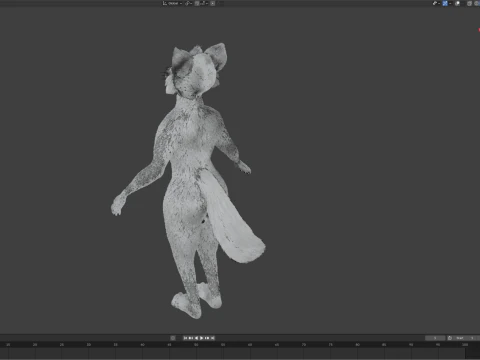Toggle the preview range clock icon
This screenshot has width=480, height=360.
(450, 338)
